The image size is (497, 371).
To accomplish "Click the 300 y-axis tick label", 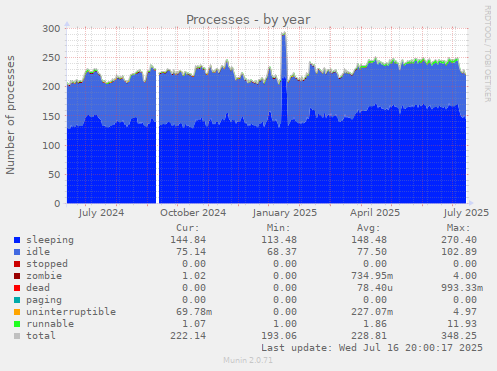I will click(51, 29).
